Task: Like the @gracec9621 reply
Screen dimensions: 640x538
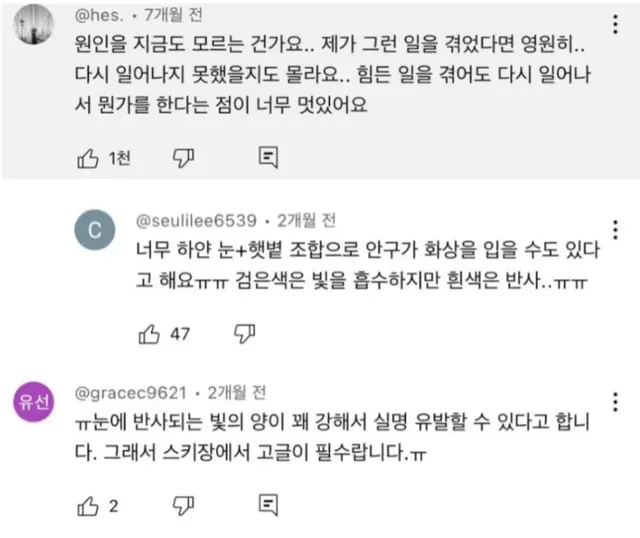Action: coord(87,505)
